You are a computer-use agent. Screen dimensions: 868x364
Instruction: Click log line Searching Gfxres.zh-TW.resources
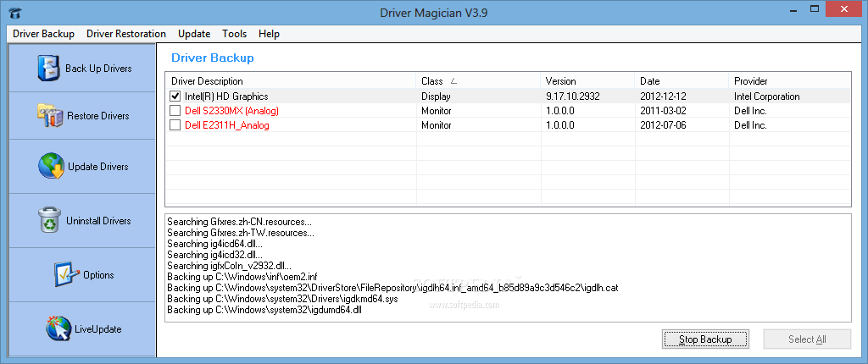241,233
